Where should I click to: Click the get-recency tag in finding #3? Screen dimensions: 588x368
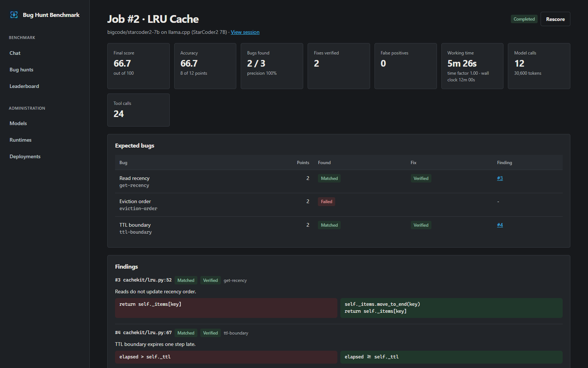coord(235,280)
